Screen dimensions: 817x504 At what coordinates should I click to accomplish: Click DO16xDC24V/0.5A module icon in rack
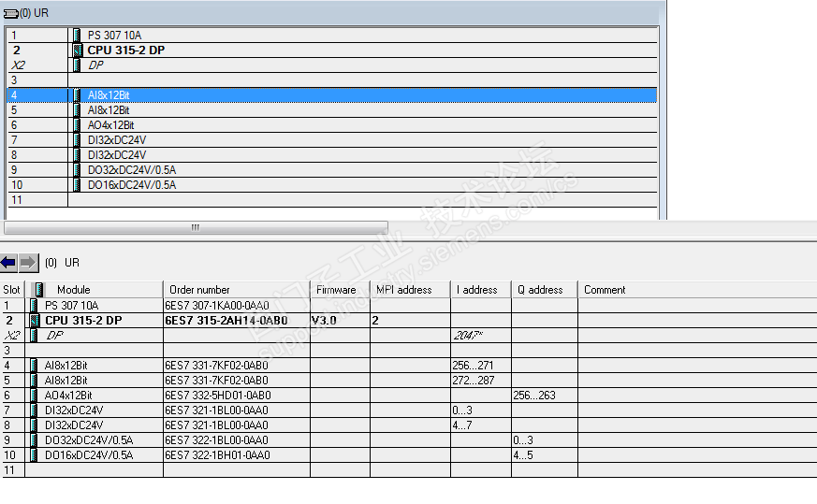click(77, 185)
